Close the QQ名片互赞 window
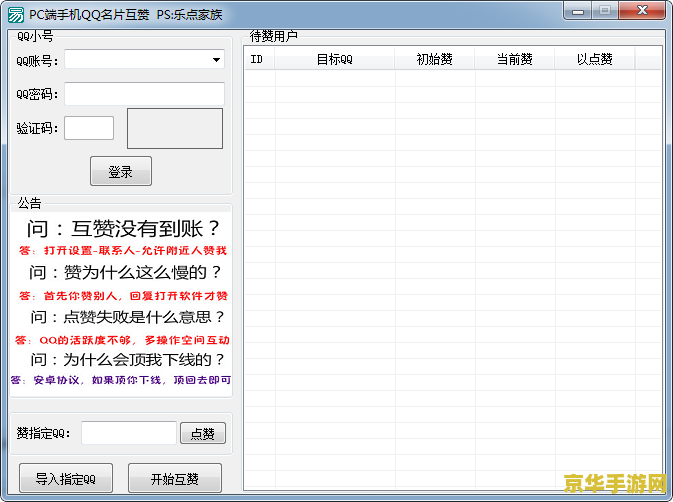673x502 pixels. click(x=643, y=10)
